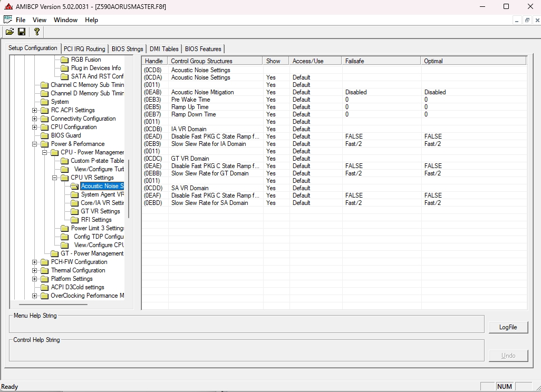Open a ROM file with toolbar icon
The height and width of the screenshot is (392, 541).
pos(9,32)
